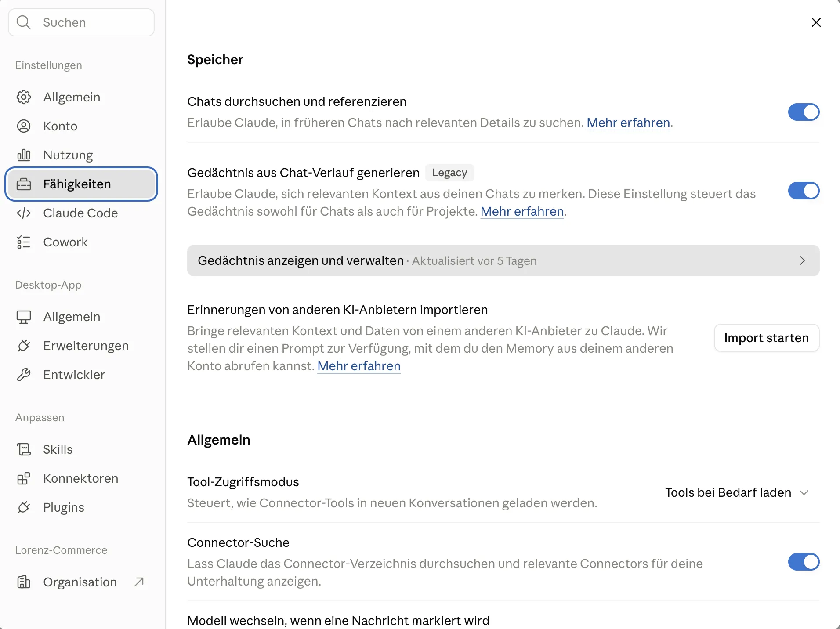Open Konnektoren settings
The image size is (840, 629).
click(x=81, y=478)
